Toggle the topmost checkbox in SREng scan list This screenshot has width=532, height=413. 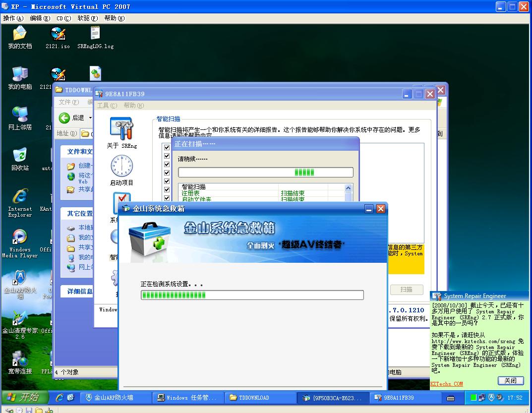pos(167,147)
